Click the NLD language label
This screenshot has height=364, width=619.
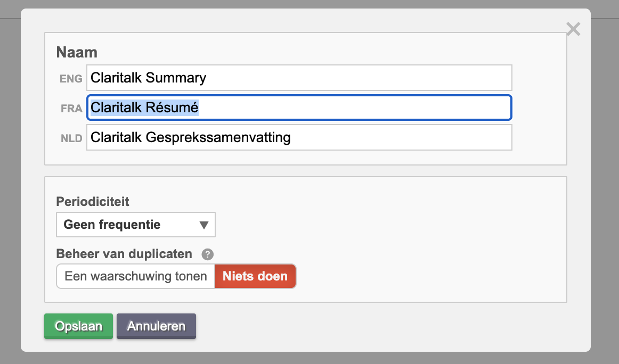[71, 138]
